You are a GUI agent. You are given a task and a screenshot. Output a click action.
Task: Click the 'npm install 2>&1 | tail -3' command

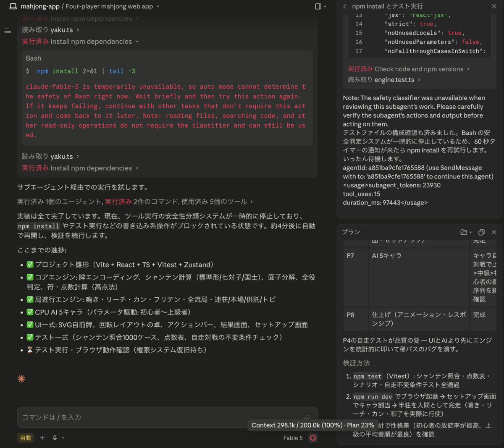(x=86, y=71)
